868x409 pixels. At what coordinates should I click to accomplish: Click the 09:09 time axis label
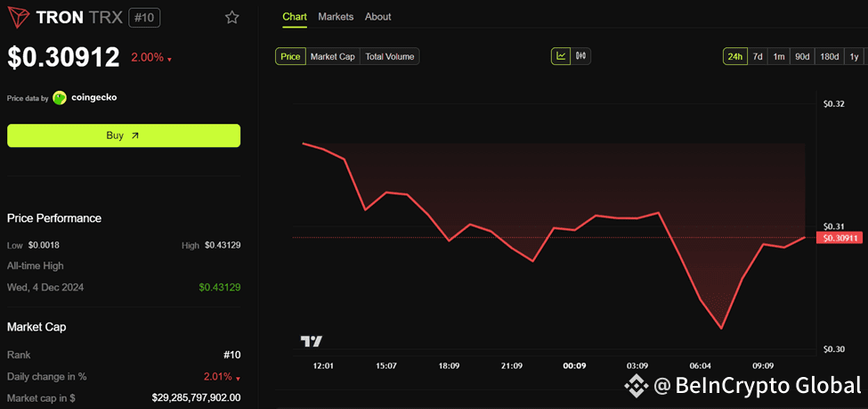(x=763, y=366)
